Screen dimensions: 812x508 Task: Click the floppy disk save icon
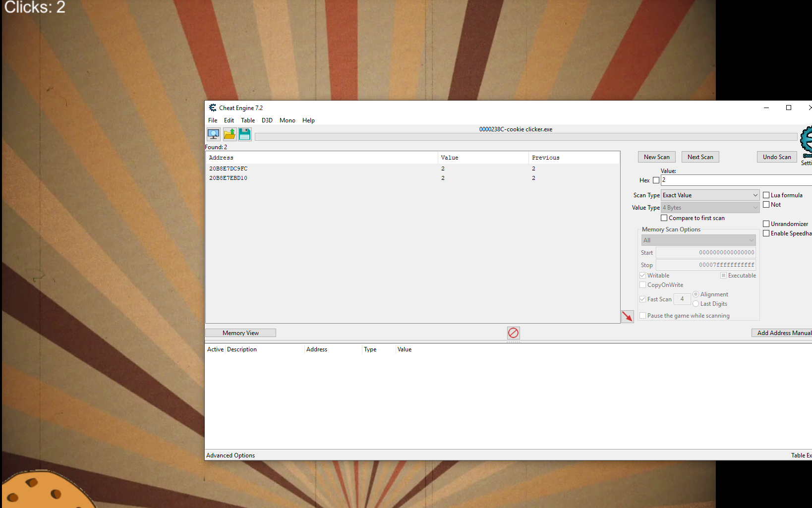(x=245, y=134)
